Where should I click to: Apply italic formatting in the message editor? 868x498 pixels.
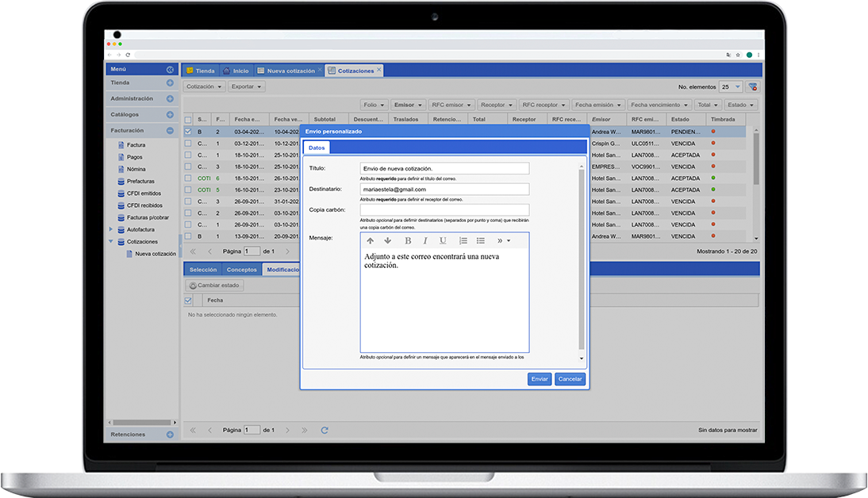point(425,240)
